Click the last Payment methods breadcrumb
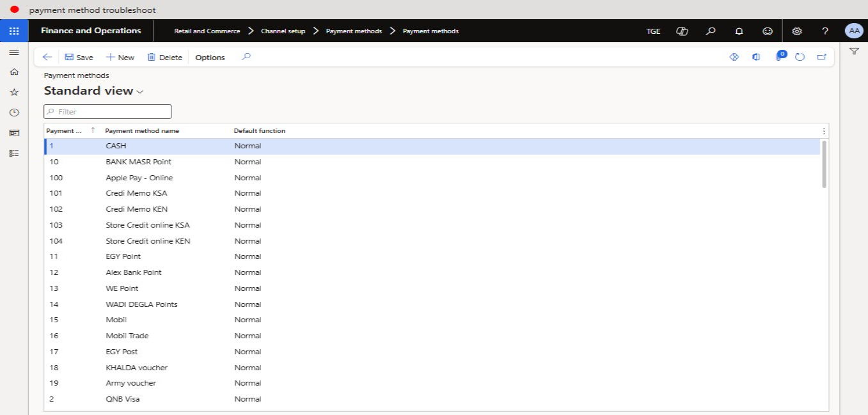This screenshot has width=868, height=415. (x=430, y=31)
